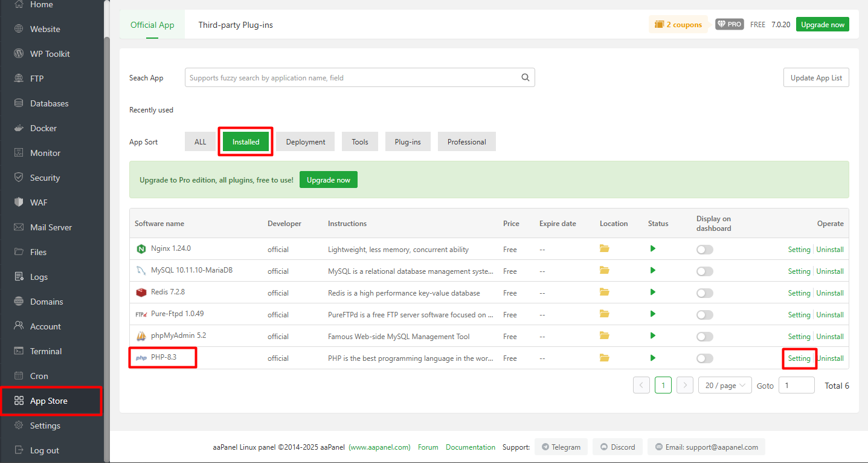Click the Telegram support button
Screen dimensions: 868x463
tap(562, 447)
